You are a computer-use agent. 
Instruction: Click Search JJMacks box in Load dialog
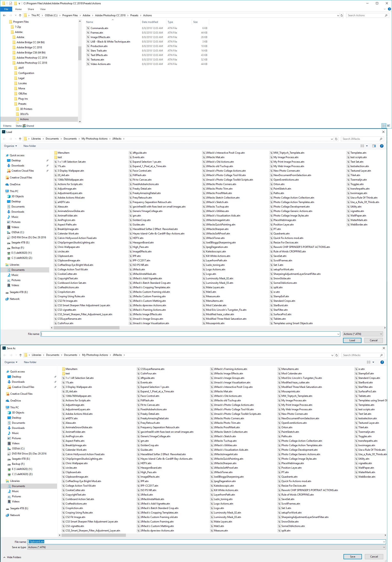click(x=362, y=139)
